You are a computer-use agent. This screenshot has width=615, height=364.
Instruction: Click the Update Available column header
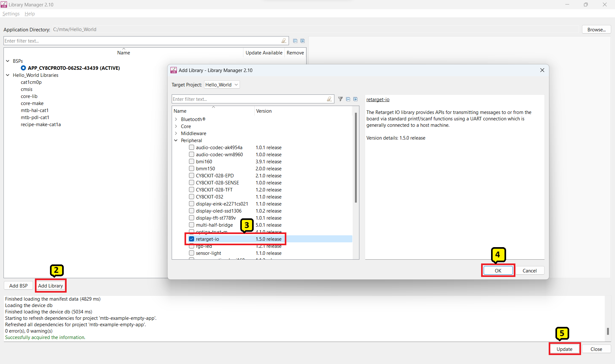[264, 53]
